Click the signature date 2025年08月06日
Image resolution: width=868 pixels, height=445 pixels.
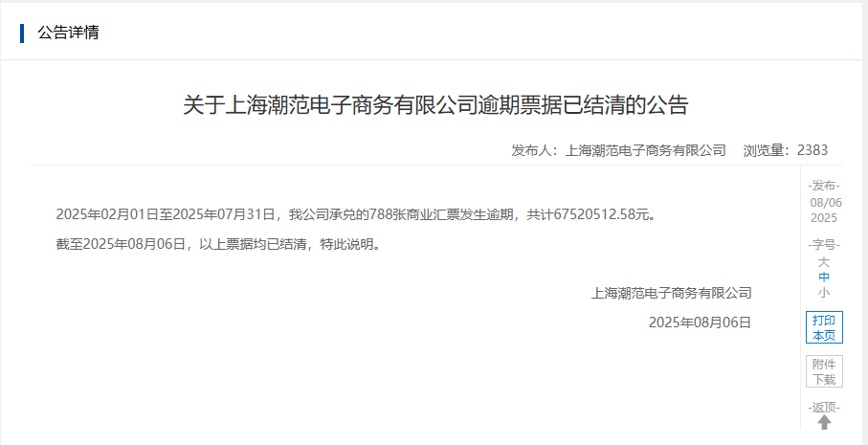[x=700, y=323]
